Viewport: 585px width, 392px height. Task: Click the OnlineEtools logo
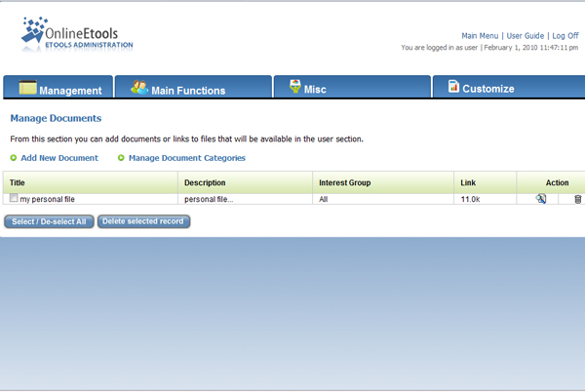click(x=77, y=35)
